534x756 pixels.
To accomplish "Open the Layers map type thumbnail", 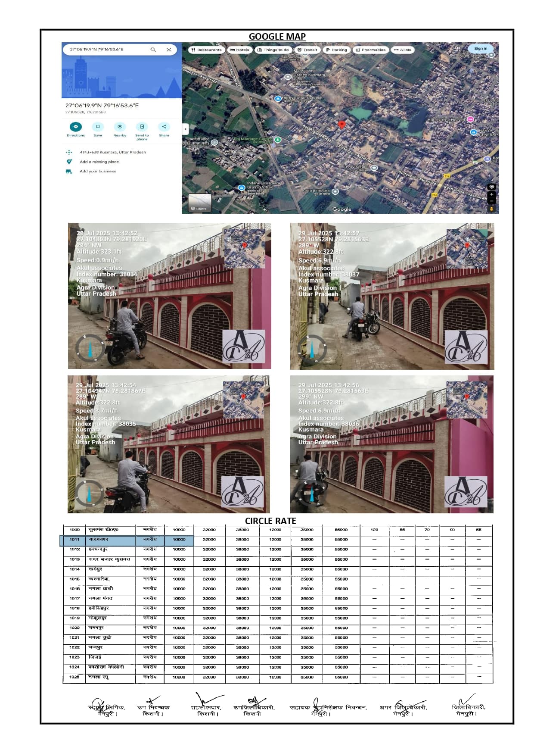I will point(200,203).
